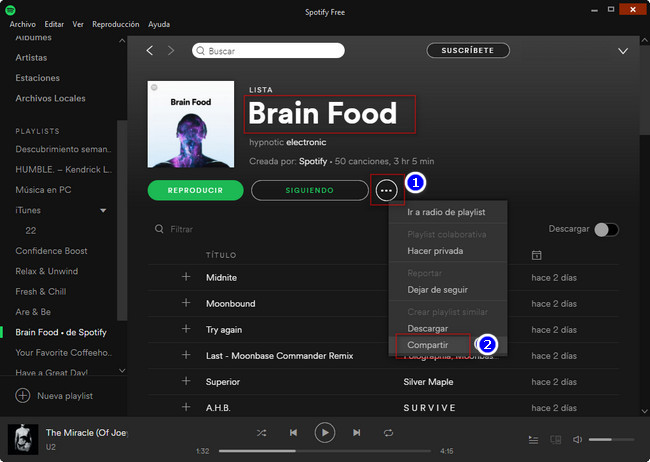Open the Spotify creator link
This screenshot has width=650, height=462.
click(313, 161)
